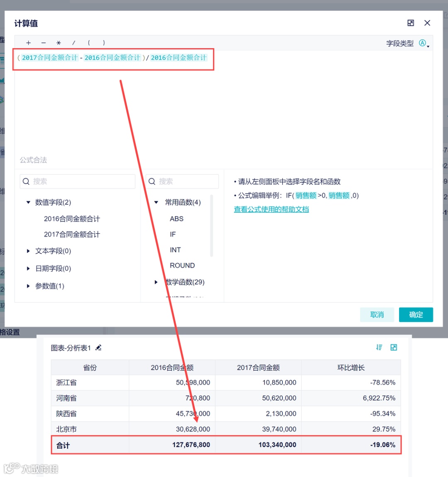The height and width of the screenshot is (477, 448).
Task: Select the division operator in the toolbar
Action: pos(73,43)
